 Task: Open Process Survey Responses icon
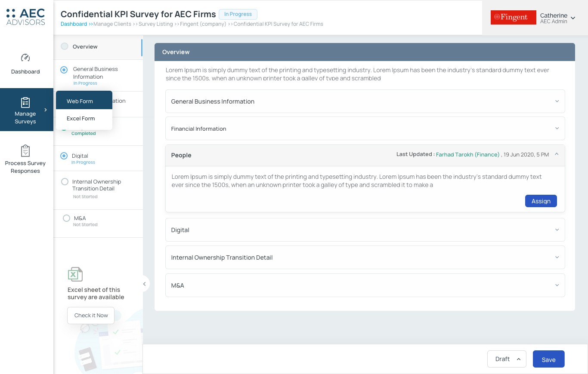[25, 151]
